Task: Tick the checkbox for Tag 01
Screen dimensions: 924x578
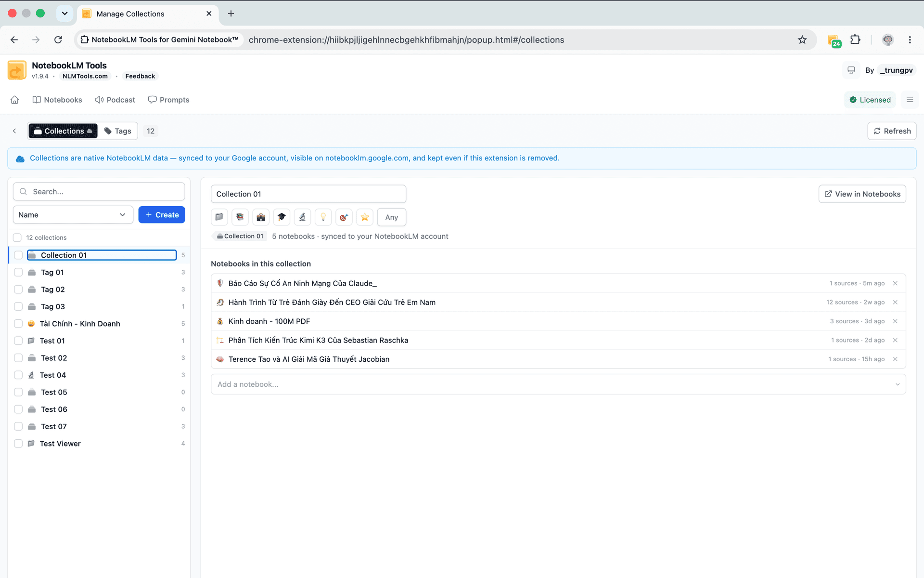Action: pos(18,272)
